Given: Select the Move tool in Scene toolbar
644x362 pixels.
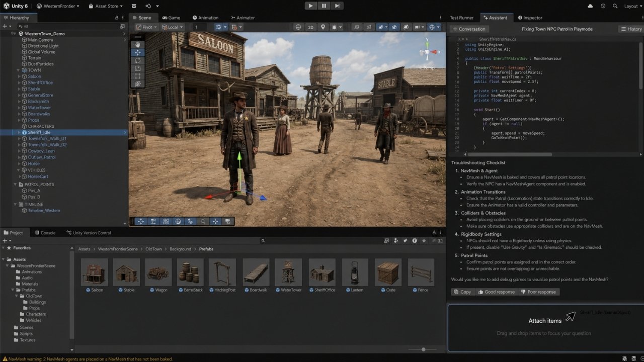Looking at the screenshot, I should point(137,52).
